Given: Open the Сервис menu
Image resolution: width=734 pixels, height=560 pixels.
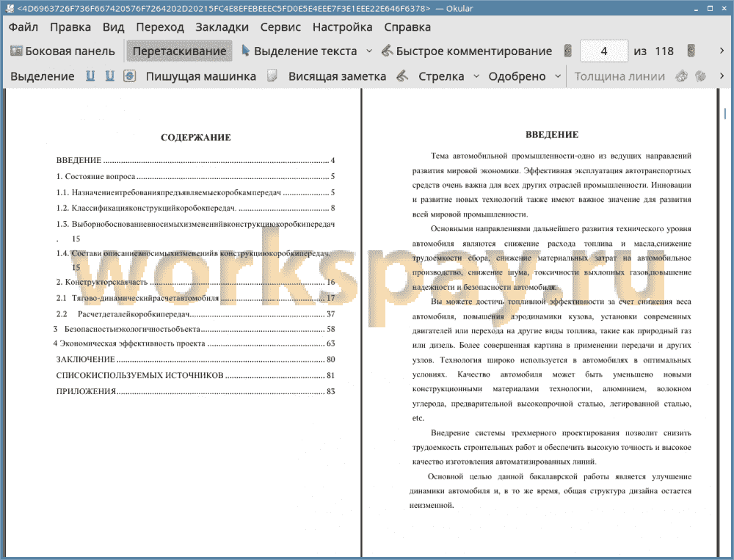Looking at the screenshot, I should pos(280,27).
